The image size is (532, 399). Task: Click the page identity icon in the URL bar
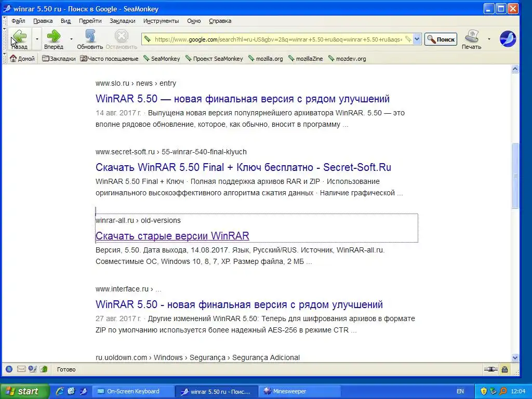pos(147,39)
